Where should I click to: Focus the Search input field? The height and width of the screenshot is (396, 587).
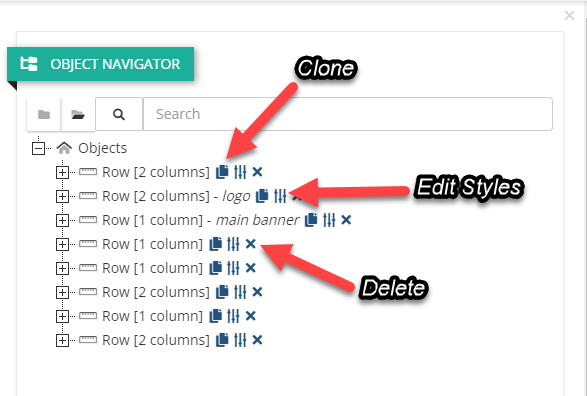click(x=347, y=114)
